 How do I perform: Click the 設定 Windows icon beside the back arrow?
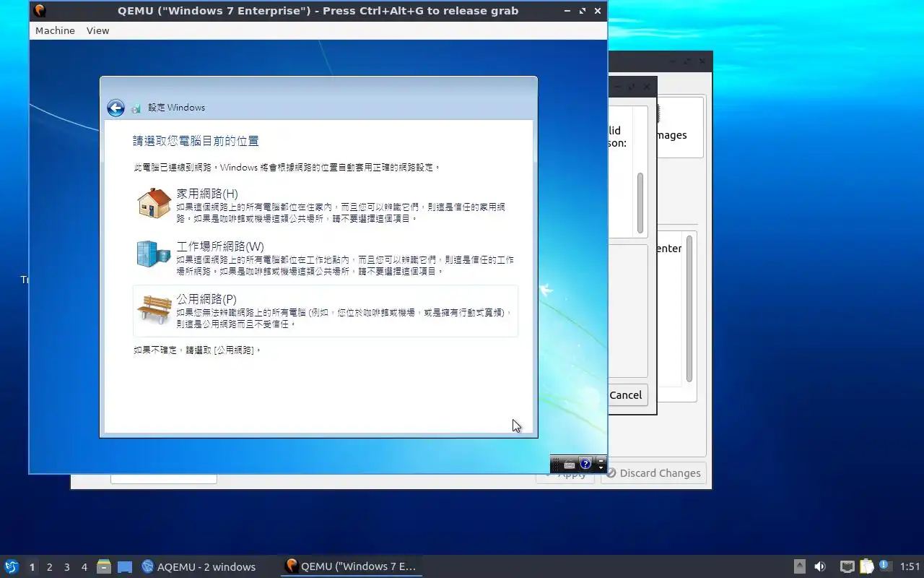click(136, 108)
